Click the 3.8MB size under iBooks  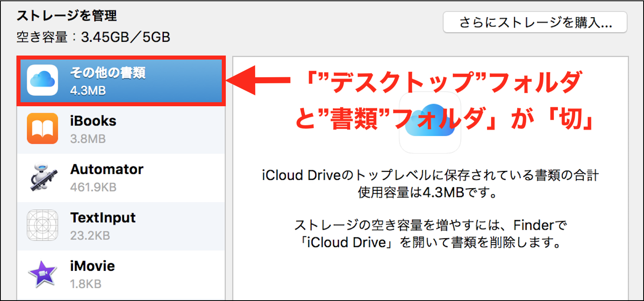pyautogui.click(x=88, y=139)
